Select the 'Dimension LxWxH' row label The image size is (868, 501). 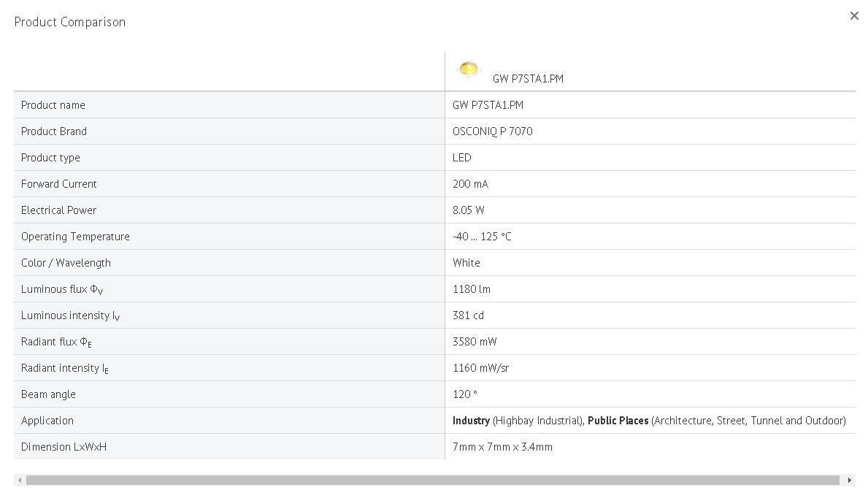point(64,447)
